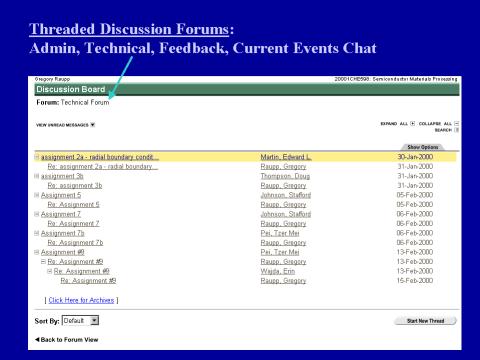The image size is (480, 360).
Task: Open author link Thompson, Doug
Action: [285, 176]
